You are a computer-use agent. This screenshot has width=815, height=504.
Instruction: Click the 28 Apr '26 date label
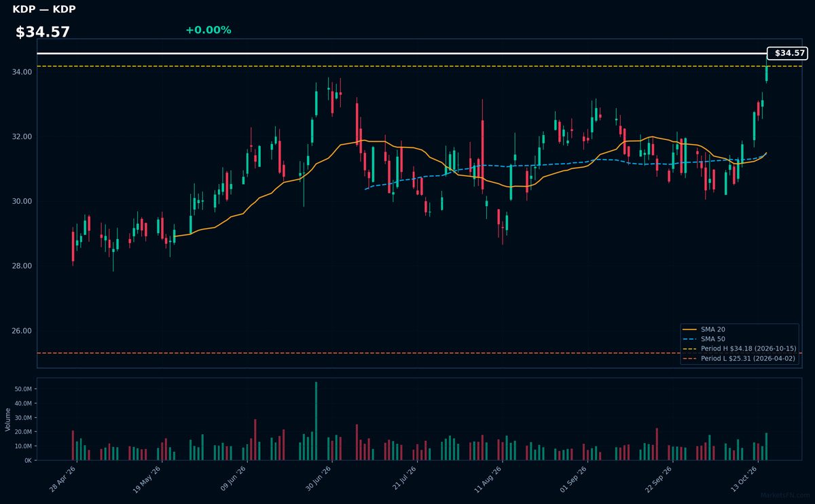coord(63,479)
